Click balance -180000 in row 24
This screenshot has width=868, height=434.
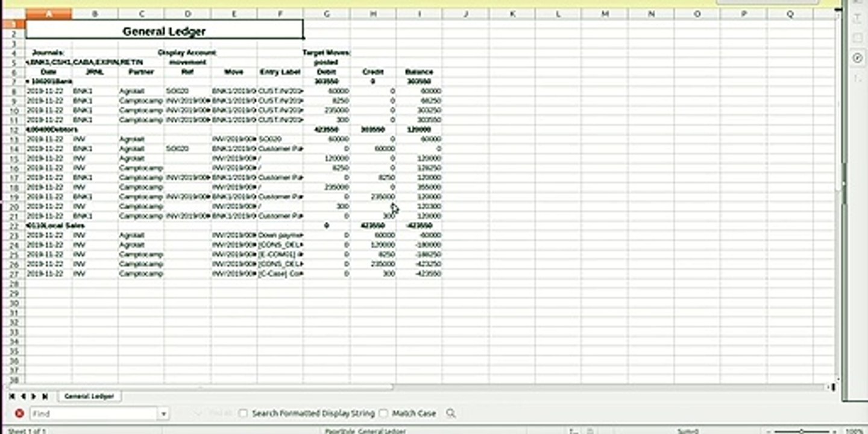(419, 245)
